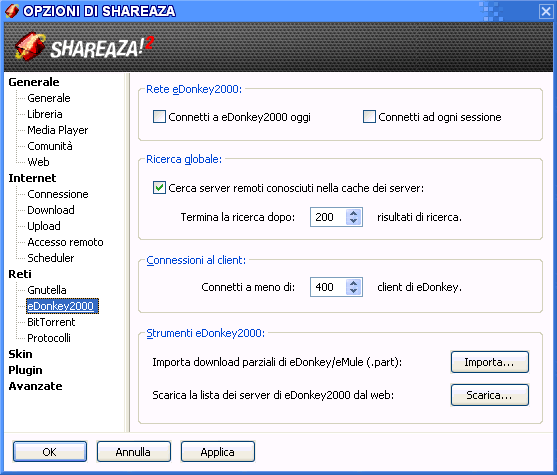Click the Shareaza logo in banner
Viewport: 557px width, 475px height.
(84, 46)
